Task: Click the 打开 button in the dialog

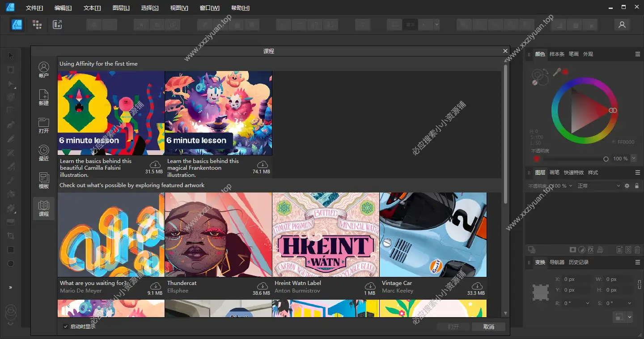Action: click(453, 326)
